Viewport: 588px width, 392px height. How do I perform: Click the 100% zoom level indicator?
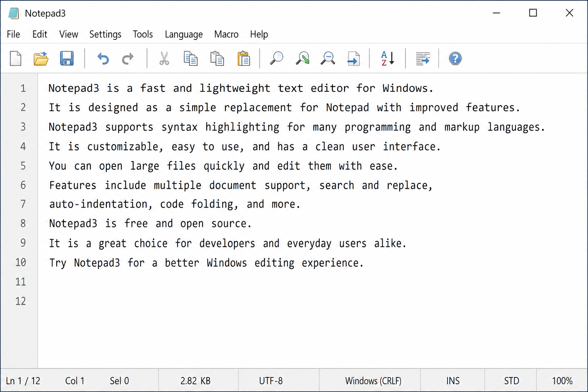[562, 381]
